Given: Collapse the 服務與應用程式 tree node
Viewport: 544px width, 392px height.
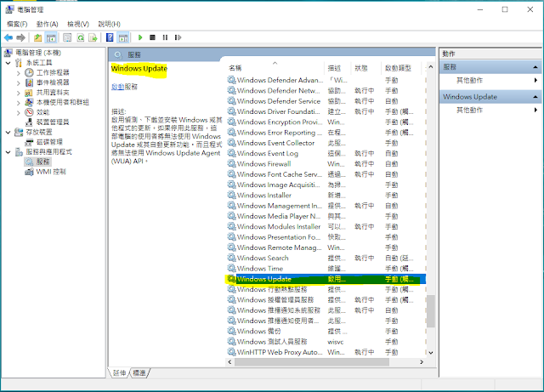Looking at the screenshot, I should 8,152.
